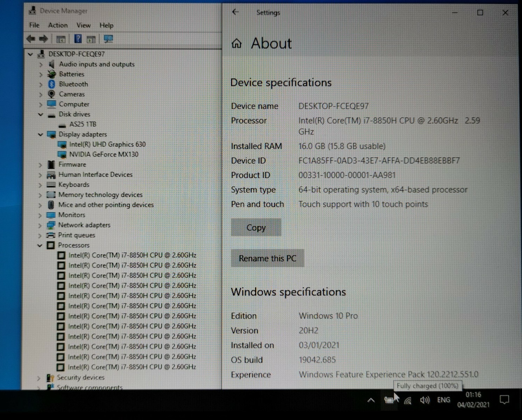Screen dimensions: 522x420
Task: Expand Human Interface Devices
Action: (x=40, y=175)
